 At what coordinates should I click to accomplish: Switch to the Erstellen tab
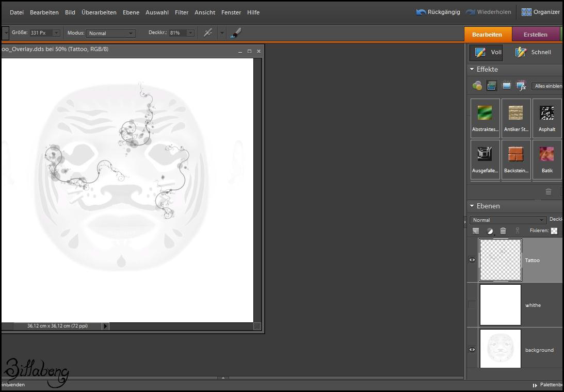535,35
